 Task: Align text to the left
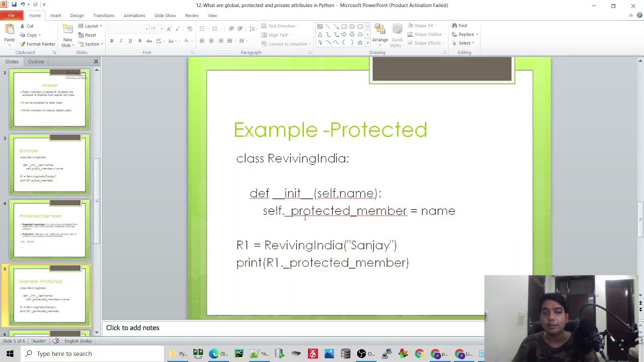tap(202, 41)
